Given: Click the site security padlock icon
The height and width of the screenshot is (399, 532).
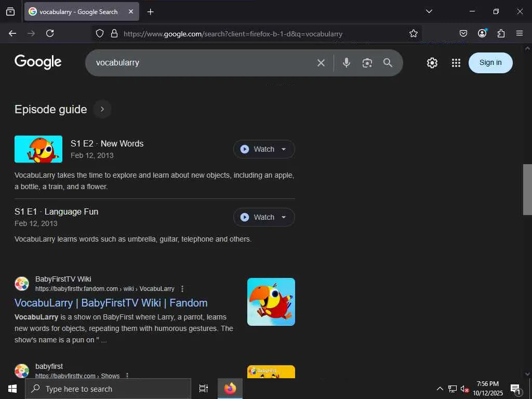Looking at the screenshot, I should 114,33.
